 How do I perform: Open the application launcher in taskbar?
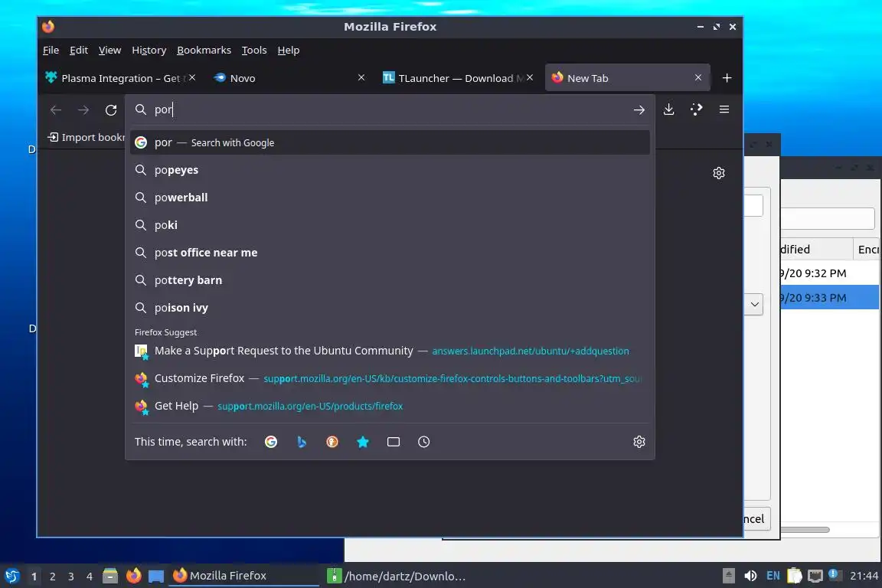point(12,576)
